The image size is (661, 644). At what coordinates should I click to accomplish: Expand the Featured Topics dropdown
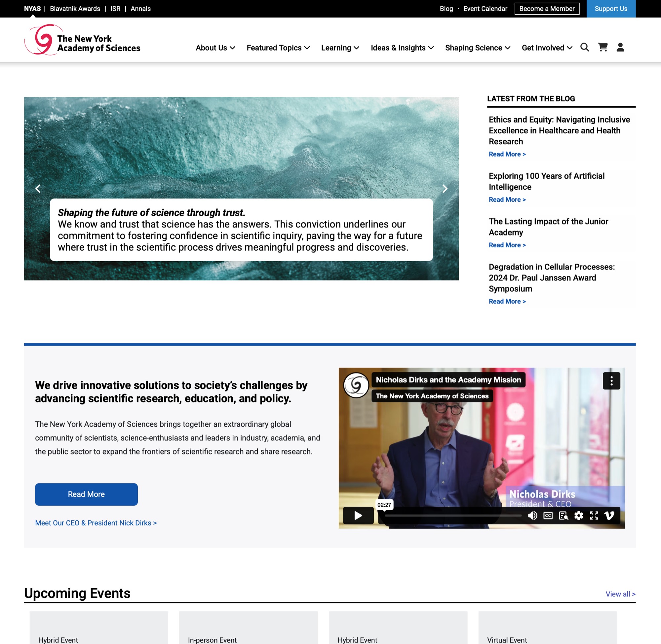(278, 48)
